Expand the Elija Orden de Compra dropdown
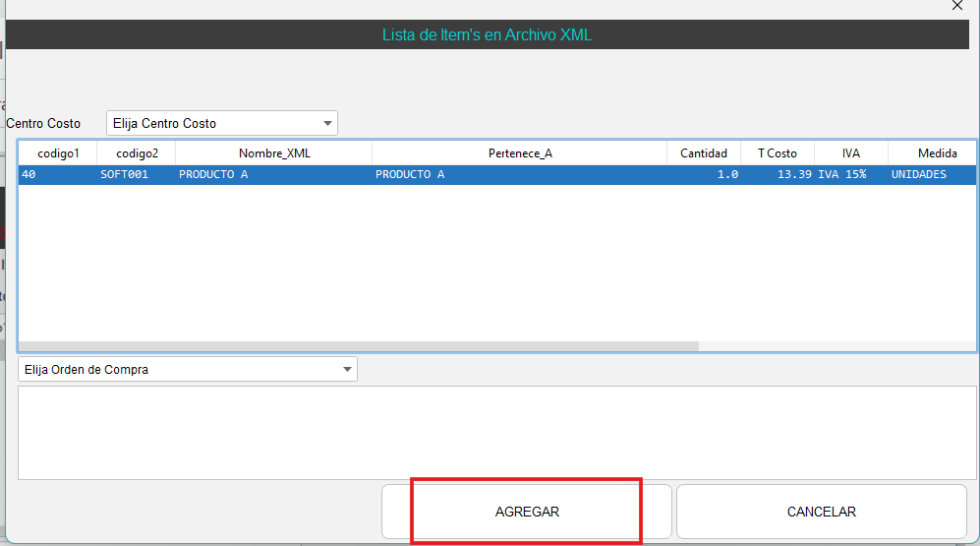 coord(187,369)
